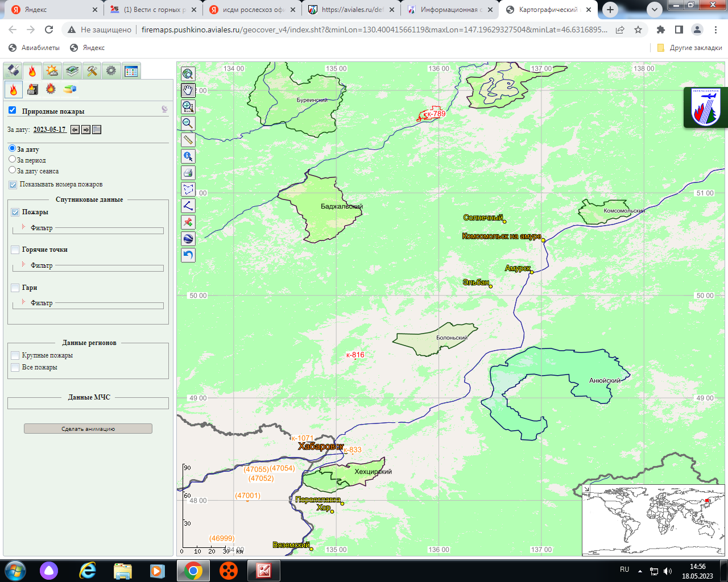
Task: Add a pushpin marker to map
Action: 188,222
